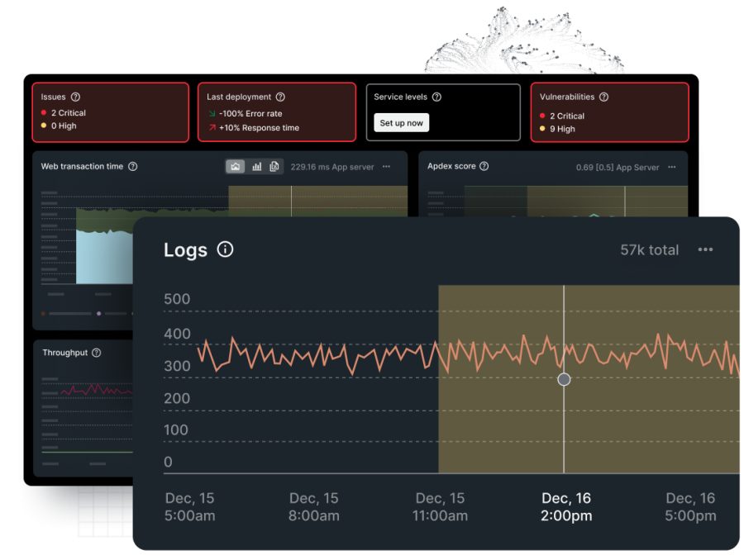Click the Dec, 16 2:00pm timestamp
Screen dimensions: 744x560
(x=566, y=506)
